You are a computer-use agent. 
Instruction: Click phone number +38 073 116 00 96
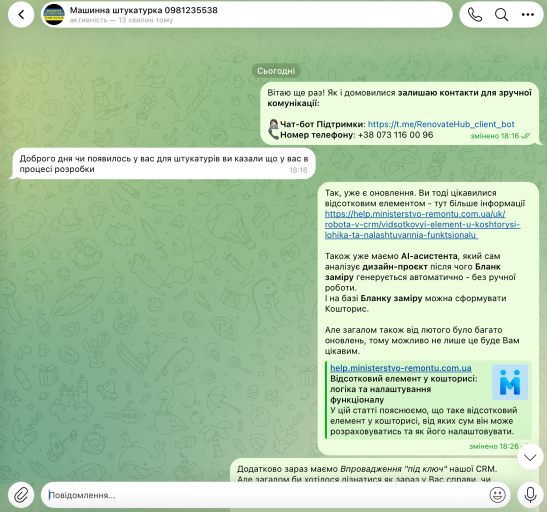tap(395, 135)
